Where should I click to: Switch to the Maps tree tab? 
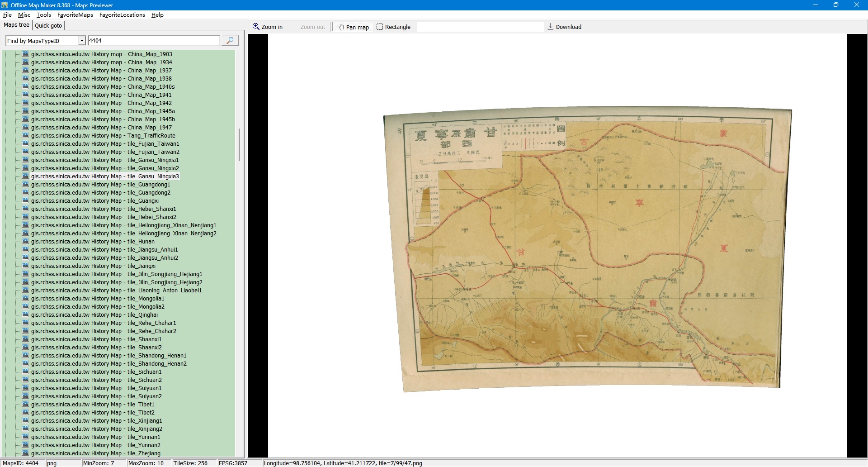click(x=16, y=25)
